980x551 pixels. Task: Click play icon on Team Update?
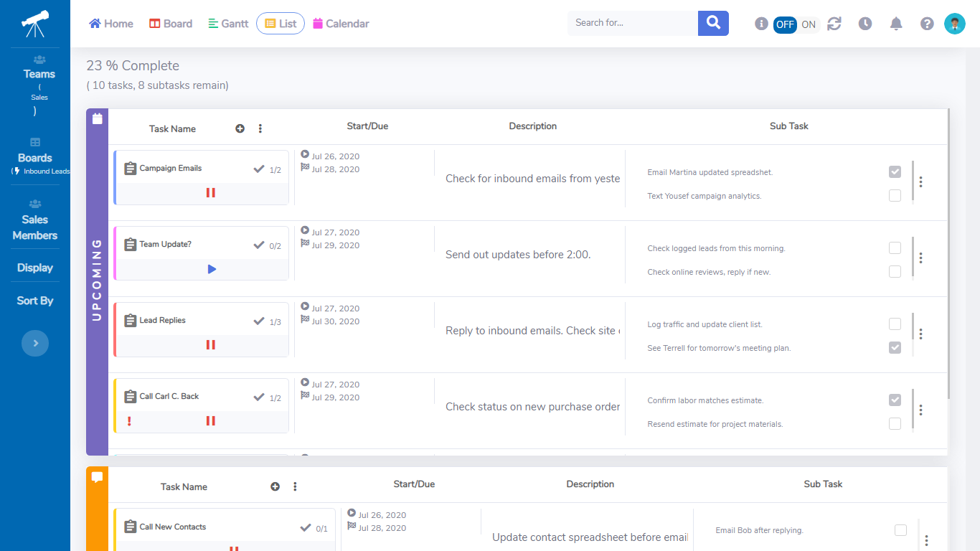212,269
